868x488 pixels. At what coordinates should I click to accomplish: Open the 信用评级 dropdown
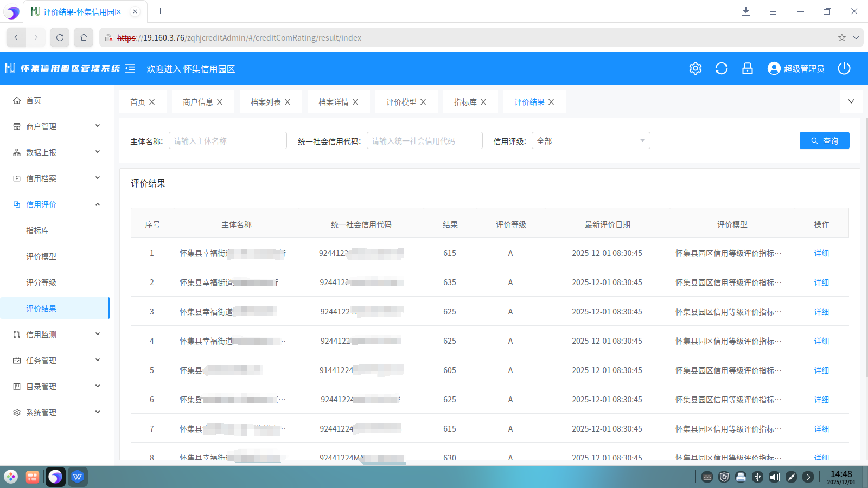590,141
